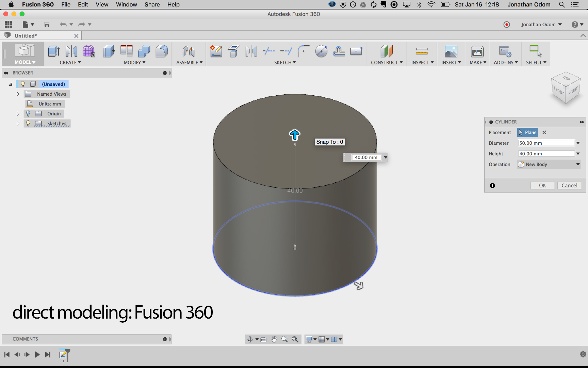588x368 pixels.
Task: Select the Pan hand tool
Action: point(274,339)
